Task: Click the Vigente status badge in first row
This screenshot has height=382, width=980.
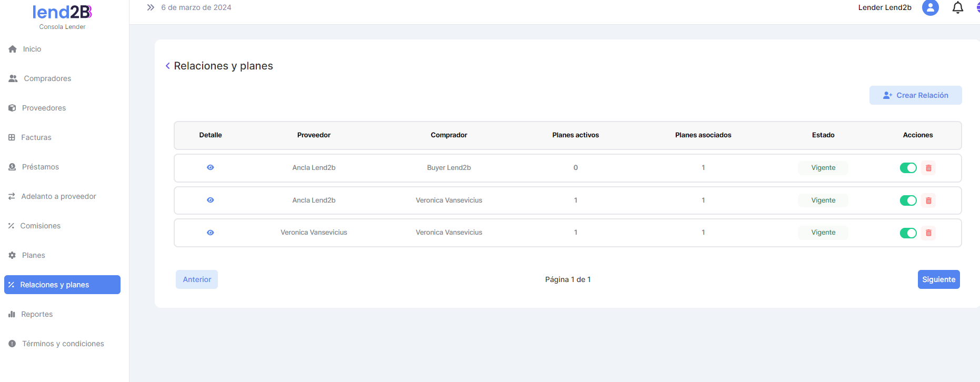Action: 823,168
